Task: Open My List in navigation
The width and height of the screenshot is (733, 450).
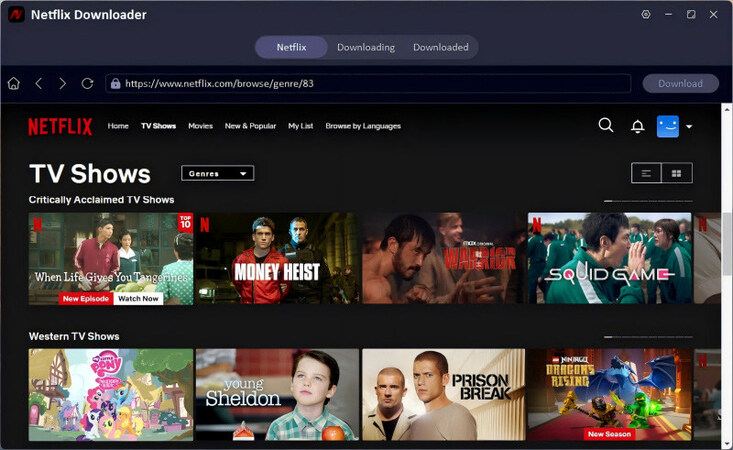Action: point(300,126)
